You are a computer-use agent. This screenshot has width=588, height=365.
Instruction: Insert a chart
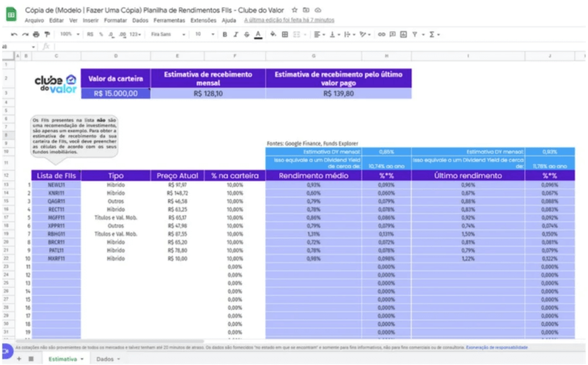point(404,34)
